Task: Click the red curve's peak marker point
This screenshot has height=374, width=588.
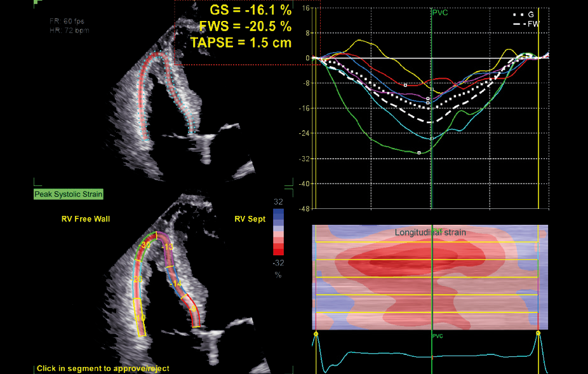Action: tap(406, 85)
